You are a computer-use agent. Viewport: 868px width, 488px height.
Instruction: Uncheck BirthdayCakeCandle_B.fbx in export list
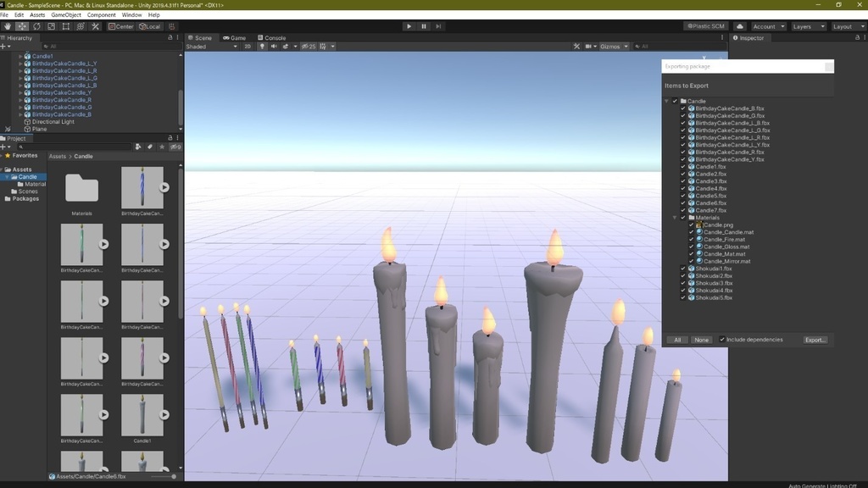click(683, 108)
